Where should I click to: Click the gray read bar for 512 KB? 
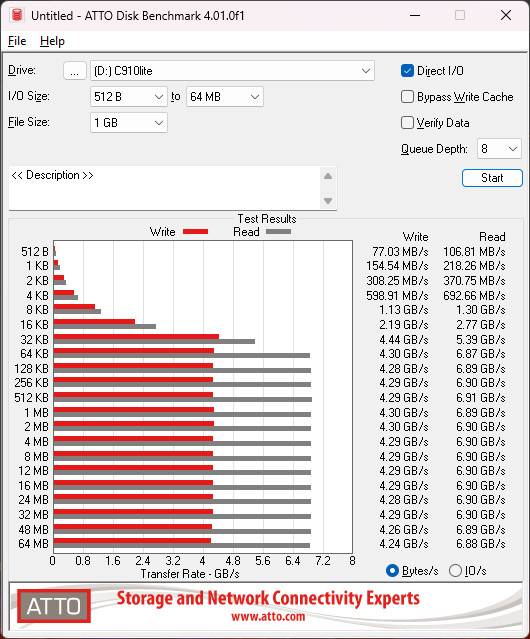point(183,400)
